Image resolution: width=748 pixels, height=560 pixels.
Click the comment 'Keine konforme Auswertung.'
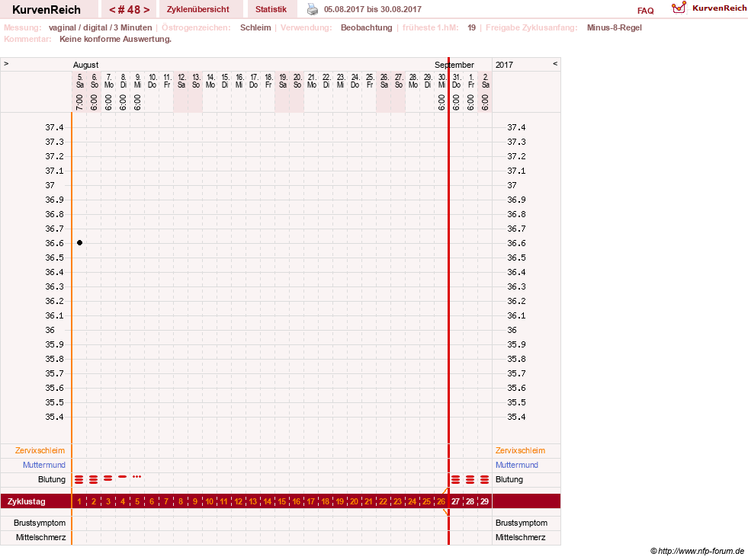tap(115, 39)
